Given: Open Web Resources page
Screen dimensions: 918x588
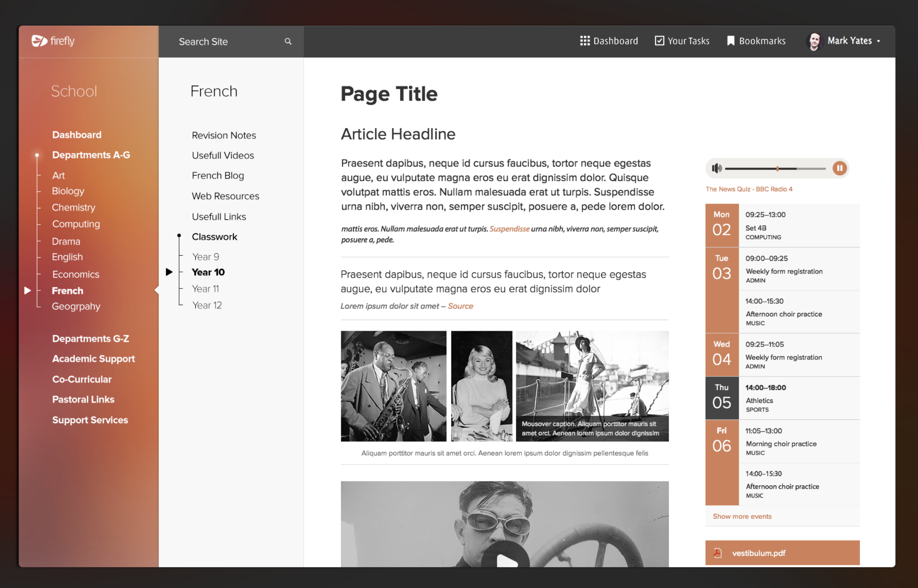Looking at the screenshot, I should [225, 196].
